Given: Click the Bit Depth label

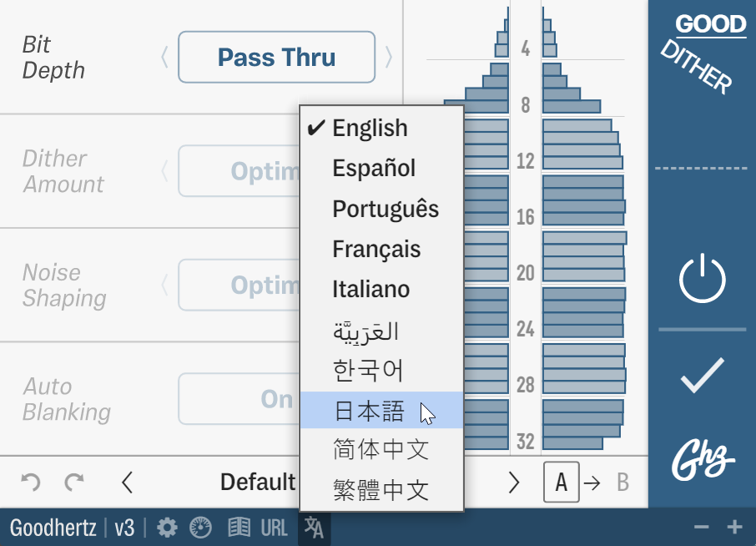Looking at the screenshot, I should [x=53, y=58].
